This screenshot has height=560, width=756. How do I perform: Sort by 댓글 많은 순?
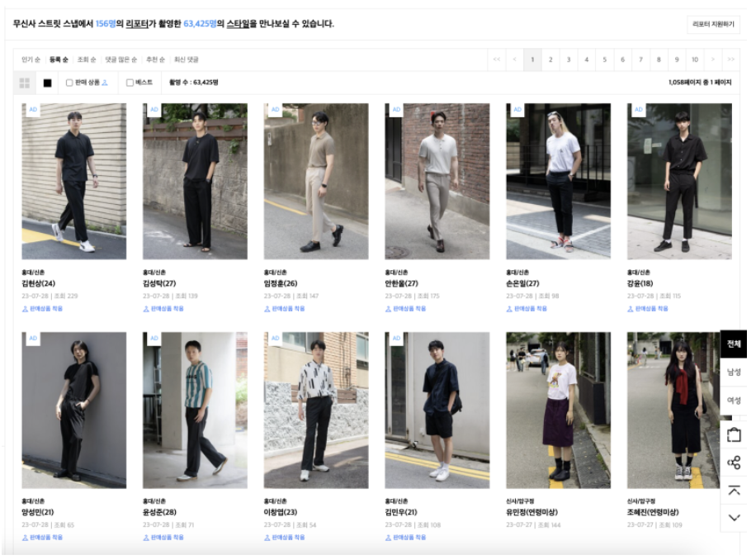point(120,59)
